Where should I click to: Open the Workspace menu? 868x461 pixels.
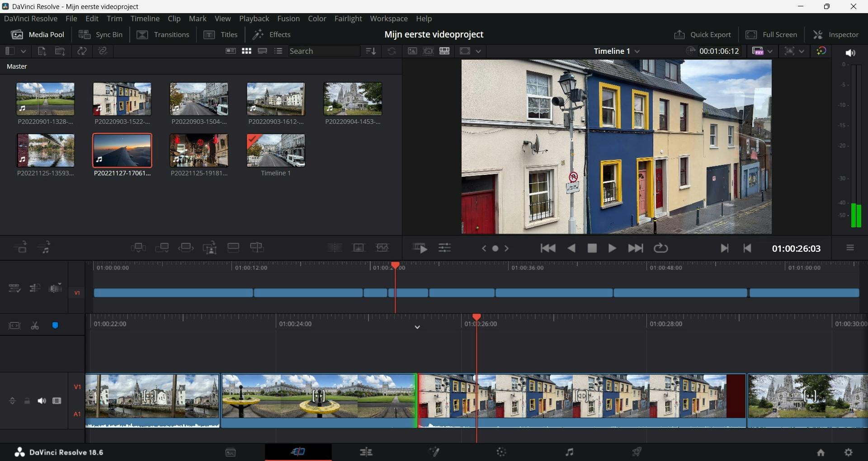tap(388, 19)
